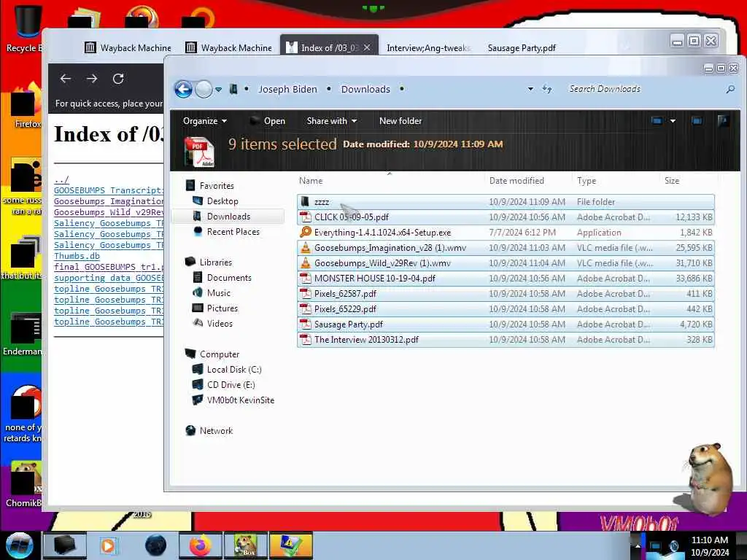This screenshot has width=747, height=560.
Task: Switch to second Wayback Machine browser tab
Action: pos(228,47)
